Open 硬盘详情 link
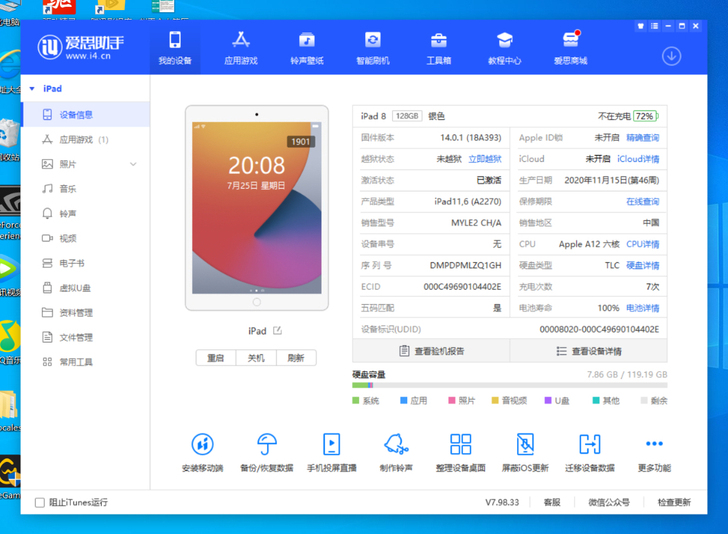 [x=643, y=266]
